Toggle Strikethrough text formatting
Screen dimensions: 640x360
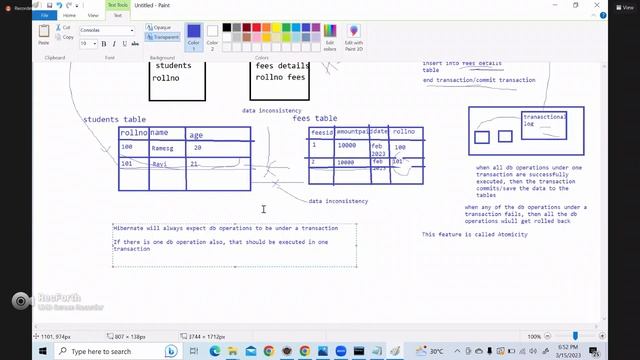[135, 44]
